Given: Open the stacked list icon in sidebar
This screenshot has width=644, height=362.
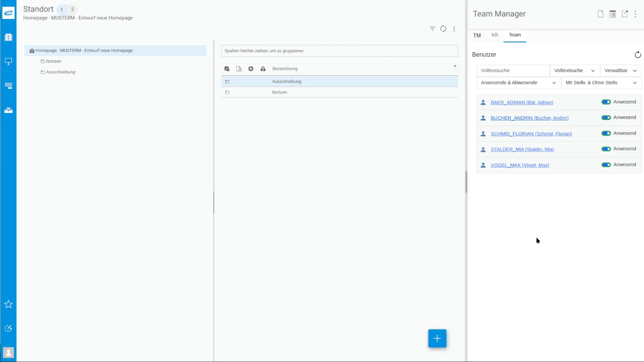Looking at the screenshot, I should coord(8,86).
